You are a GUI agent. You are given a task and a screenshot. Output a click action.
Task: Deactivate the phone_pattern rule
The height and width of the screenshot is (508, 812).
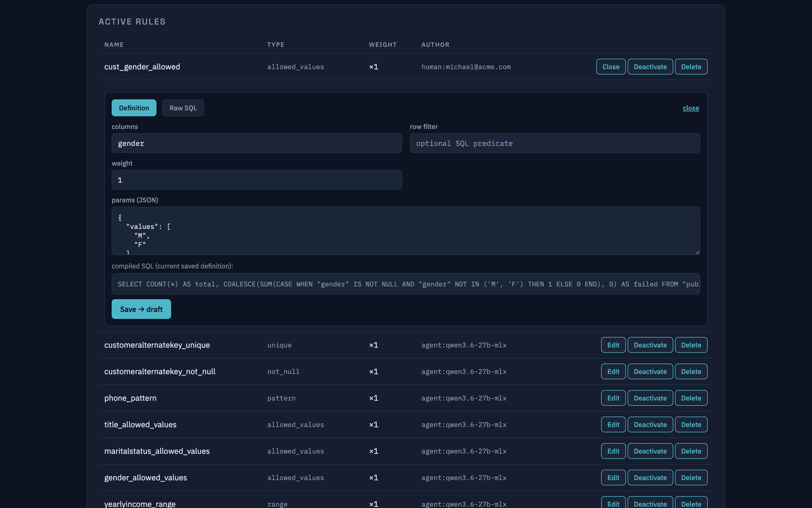pos(650,398)
